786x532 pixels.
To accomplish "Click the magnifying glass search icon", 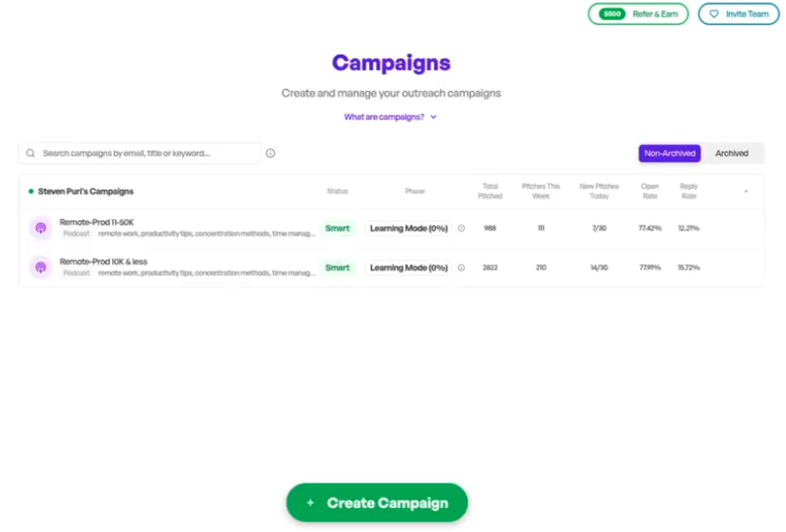I will tap(28, 153).
